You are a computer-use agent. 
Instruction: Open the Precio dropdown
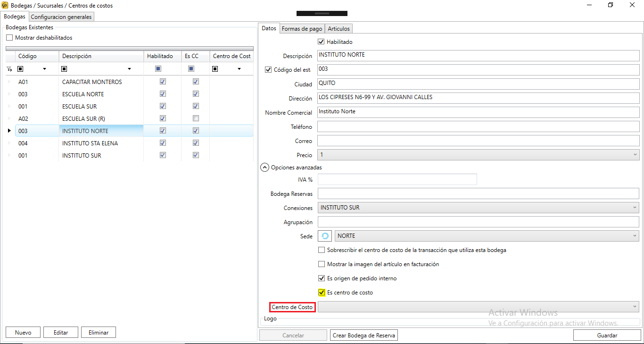point(479,155)
